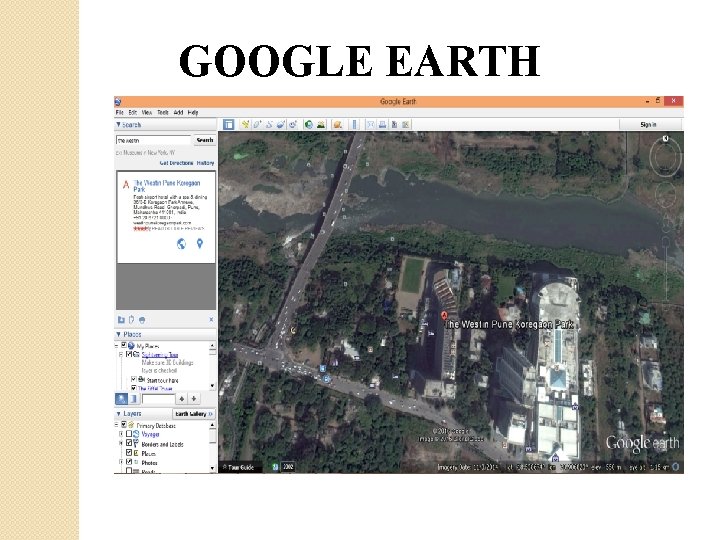The image size is (720, 540).
Task: Click View in Google Maps toolbar icon
Action: (x=406, y=124)
